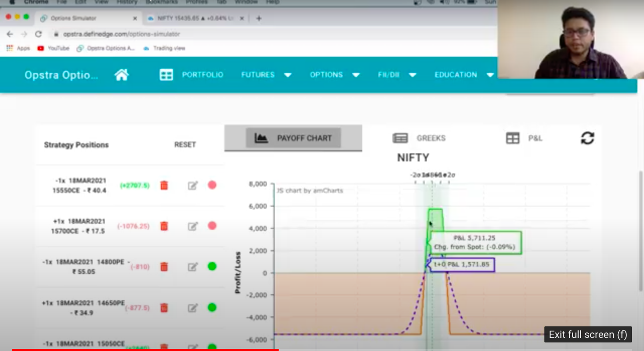Expand the FII/DII dropdown
The width and height of the screenshot is (644, 351).
397,75
